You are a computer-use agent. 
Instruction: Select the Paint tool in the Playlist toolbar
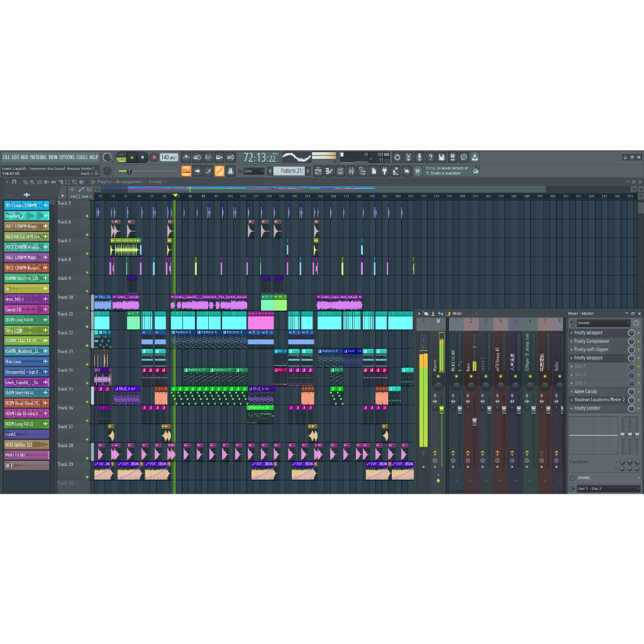31,182
